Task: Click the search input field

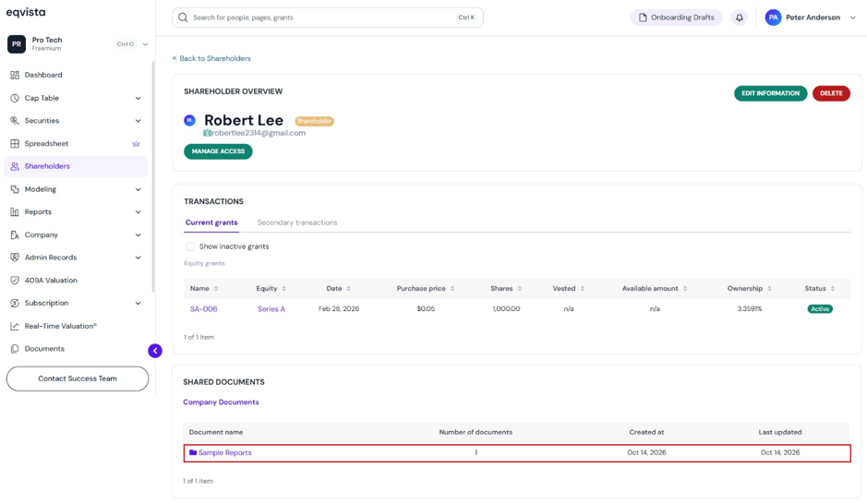Action: [x=328, y=18]
